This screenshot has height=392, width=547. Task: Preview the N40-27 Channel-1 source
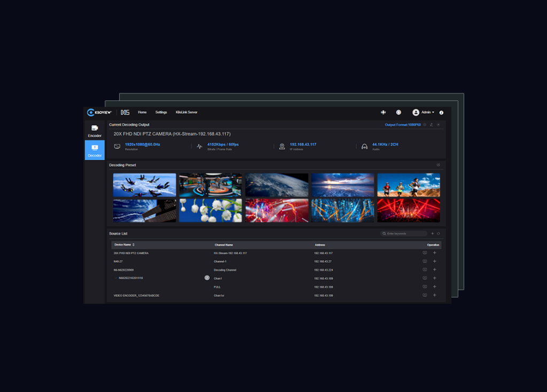(425, 261)
